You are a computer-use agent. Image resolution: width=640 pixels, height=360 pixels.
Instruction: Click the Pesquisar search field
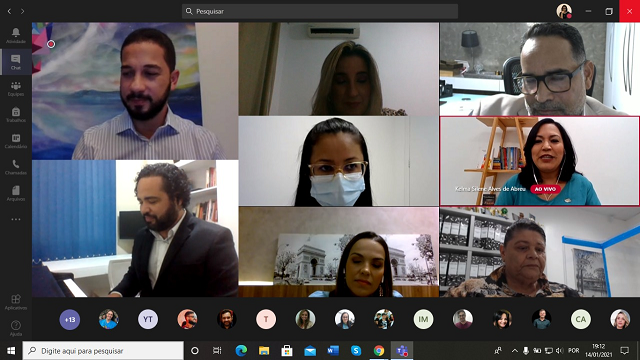click(x=320, y=11)
